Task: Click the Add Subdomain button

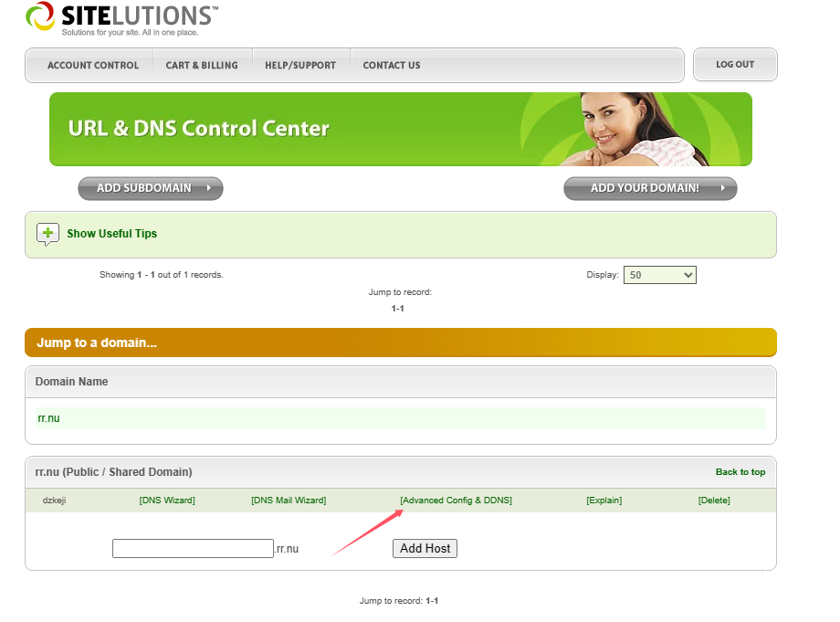Action: (151, 188)
